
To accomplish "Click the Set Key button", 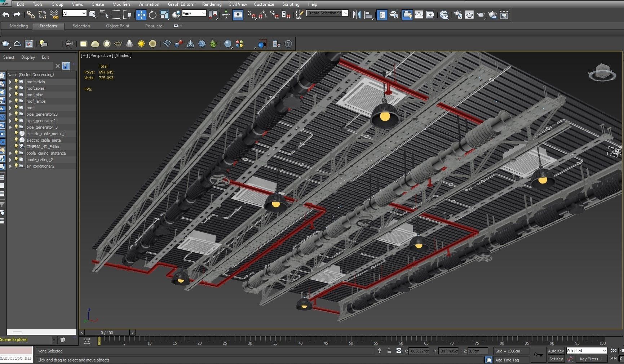I will (x=556, y=359).
